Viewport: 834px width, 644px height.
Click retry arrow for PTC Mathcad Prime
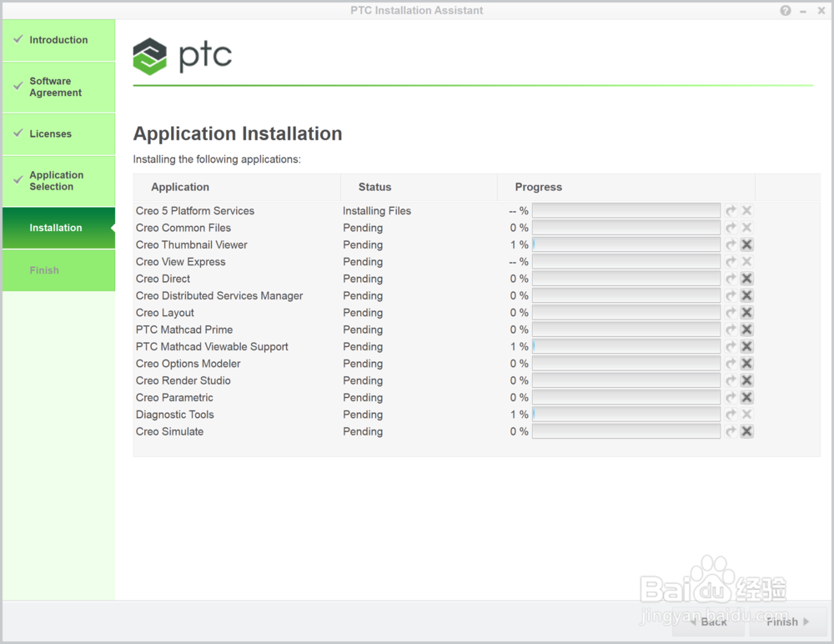pos(731,330)
